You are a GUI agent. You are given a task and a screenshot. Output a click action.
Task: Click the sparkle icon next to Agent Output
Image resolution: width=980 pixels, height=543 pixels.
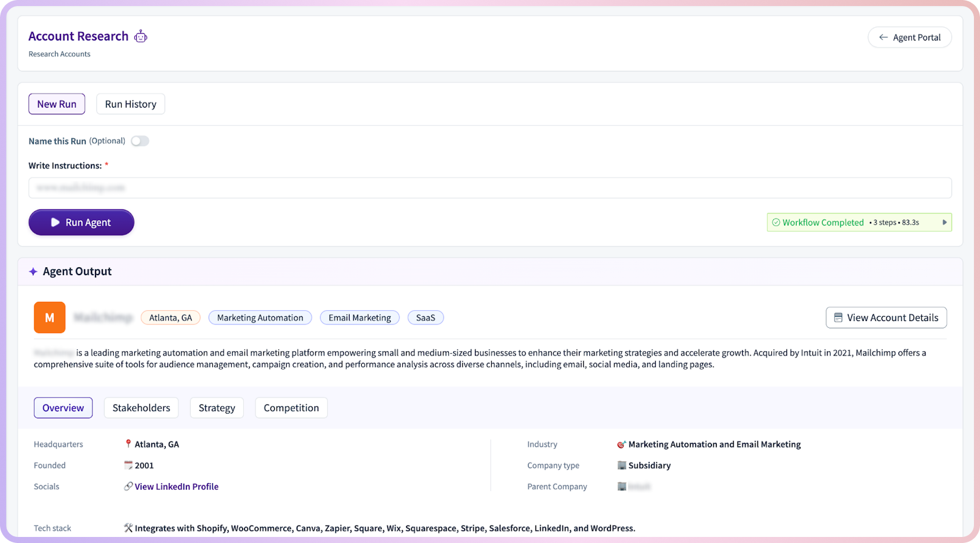(x=33, y=271)
